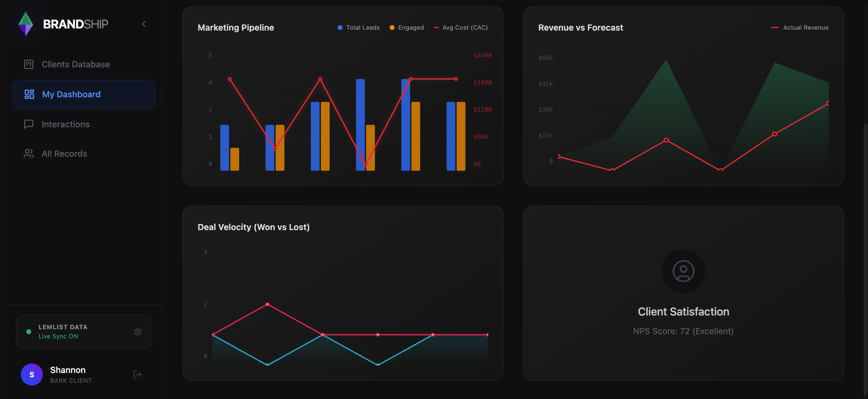868x399 pixels.
Task: Collapse the sidebar using the chevron
Action: (144, 24)
